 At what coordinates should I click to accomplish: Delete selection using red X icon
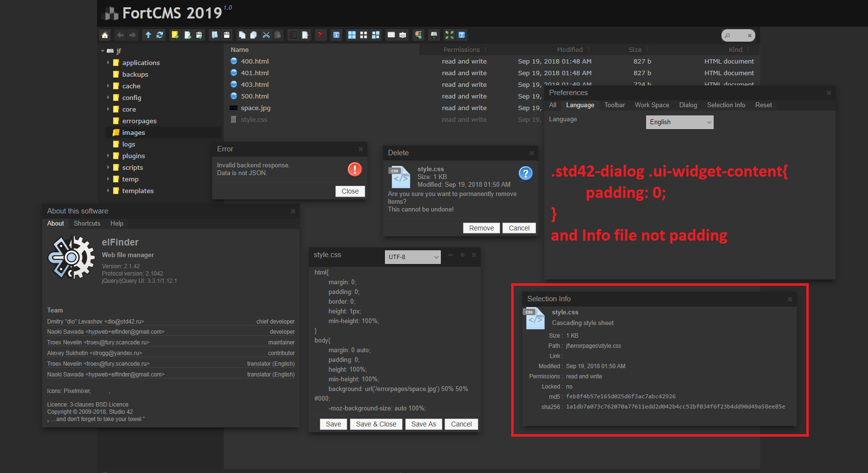click(x=321, y=35)
